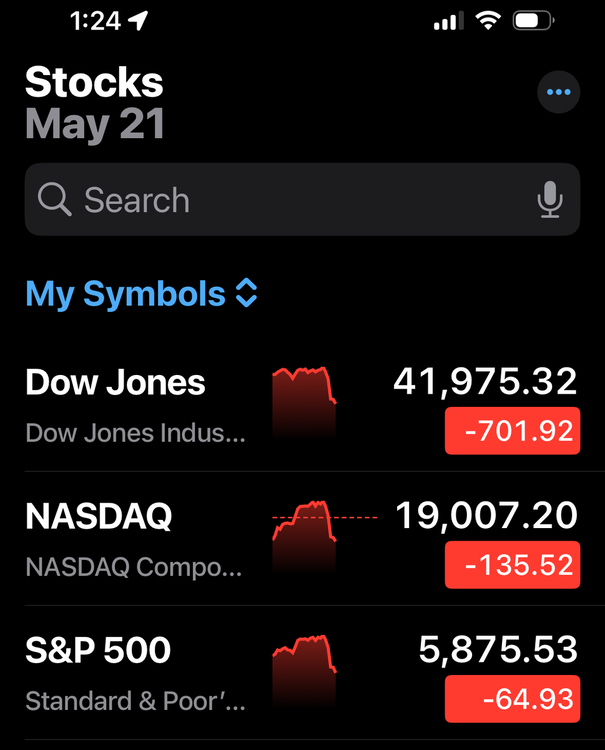This screenshot has width=605, height=750.
Task: Toggle NASDAQ change badge -135.52
Action: point(512,564)
